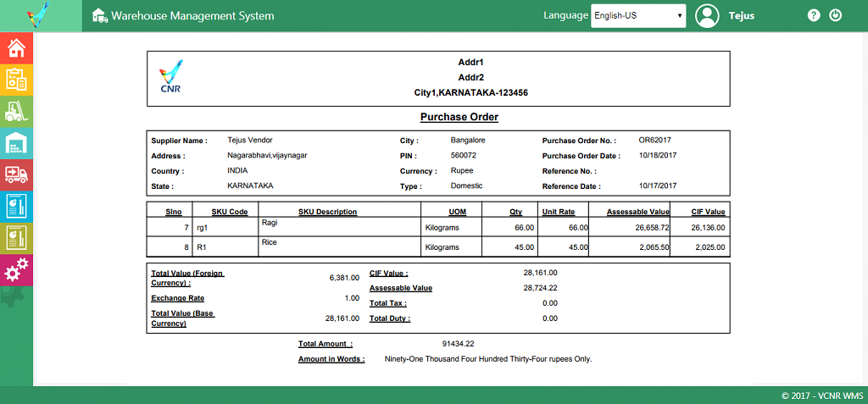Click the Unit Rate column header
The height and width of the screenshot is (404, 868).
pos(559,212)
